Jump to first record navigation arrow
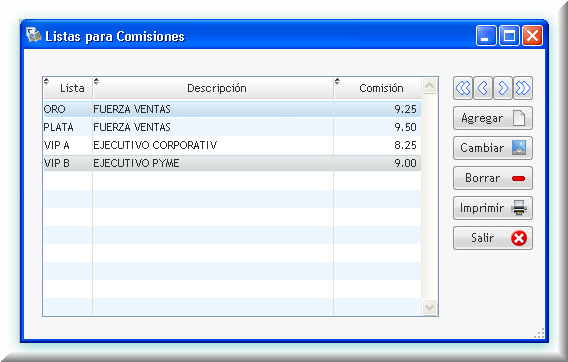This screenshot has width=568, height=362. [463, 88]
